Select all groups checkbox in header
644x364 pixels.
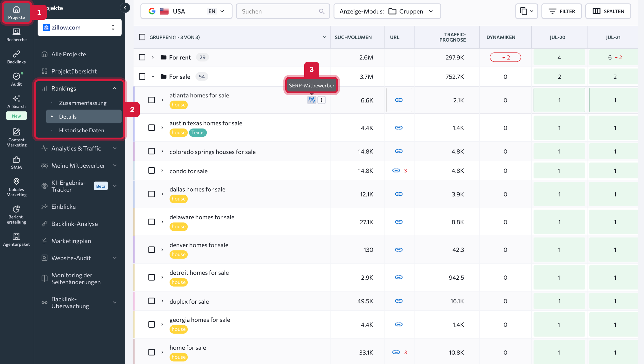(142, 37)
